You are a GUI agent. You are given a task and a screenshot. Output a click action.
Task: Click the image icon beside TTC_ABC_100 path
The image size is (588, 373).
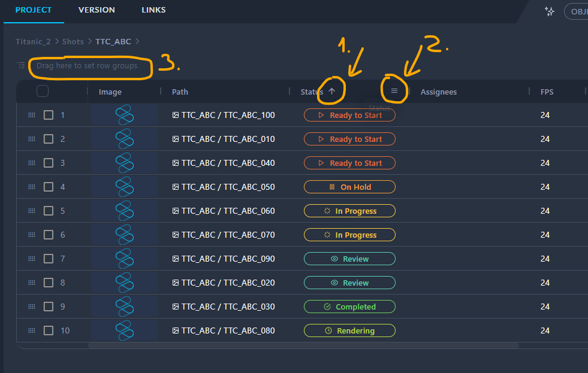click(x=176, y=115)
